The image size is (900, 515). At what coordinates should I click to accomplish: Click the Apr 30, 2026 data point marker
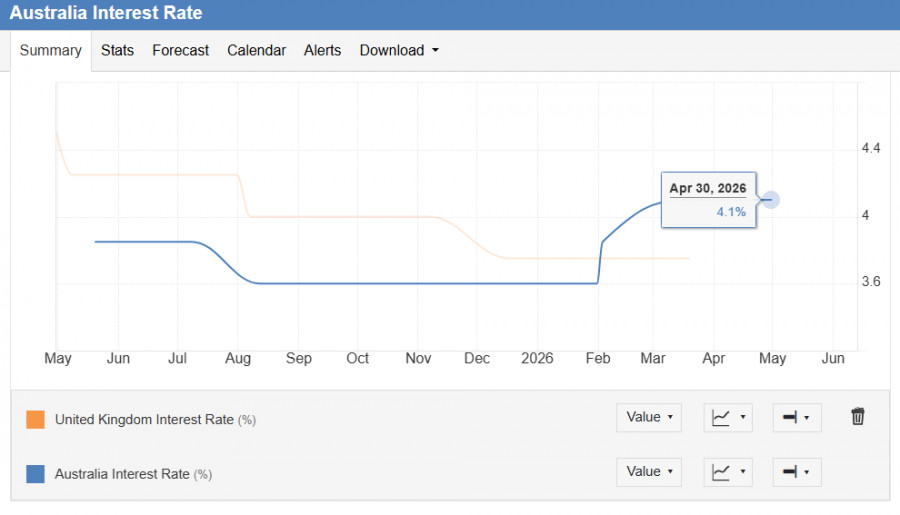pyautogui.click(x=770, y=200)
